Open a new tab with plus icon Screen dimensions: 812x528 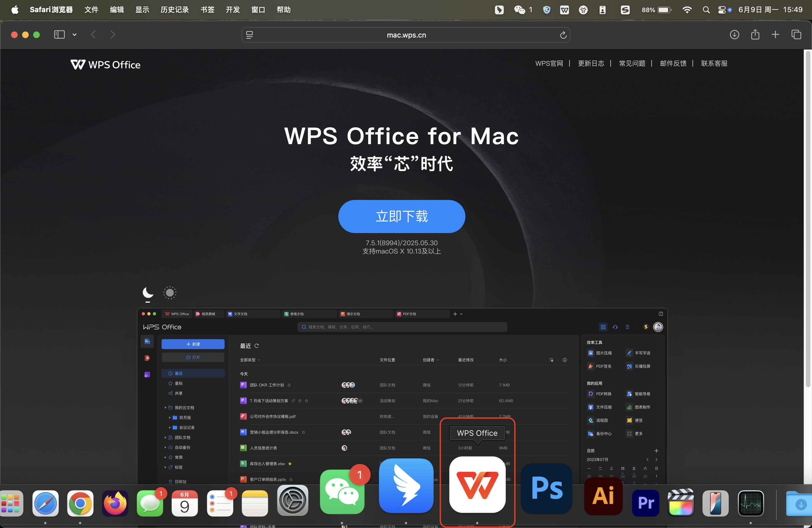coord(775,35)
